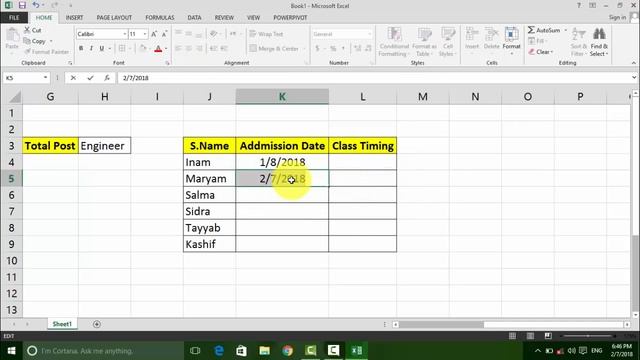640x360 pixels.
Task: Open Chrome from the taskbar
Action: click(x=287, y=351)
